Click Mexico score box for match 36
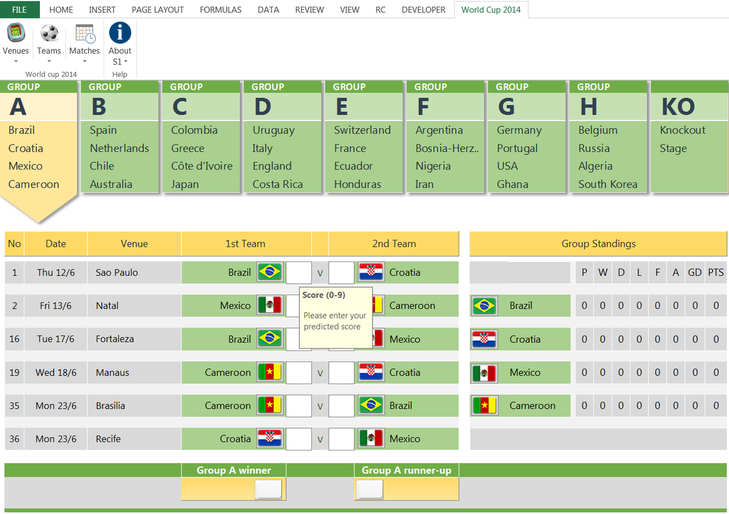The image size is (729, 514). (x=341, y=439)
